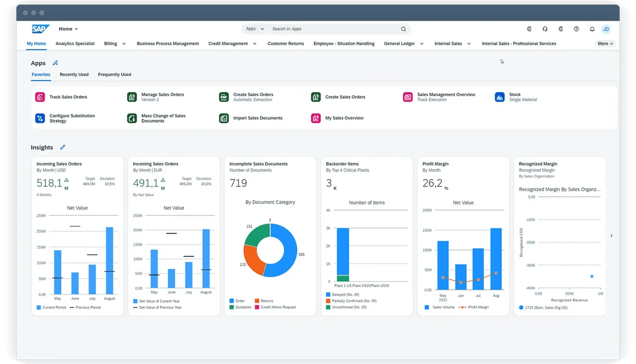636x364 pixels.
Task: Toggle Current Period in Incoming Sales Orders legend
Action: [51, 307]
